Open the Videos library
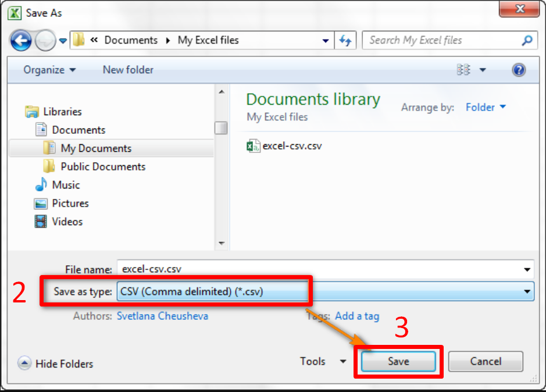Viewport: 546px width, 392px height. (x=67, y=222)
